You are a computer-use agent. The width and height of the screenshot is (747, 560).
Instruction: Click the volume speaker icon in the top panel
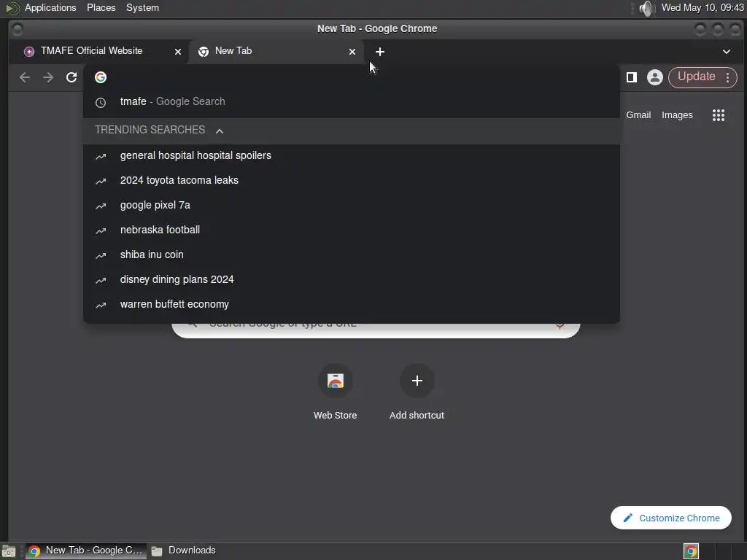coord(646,8)
